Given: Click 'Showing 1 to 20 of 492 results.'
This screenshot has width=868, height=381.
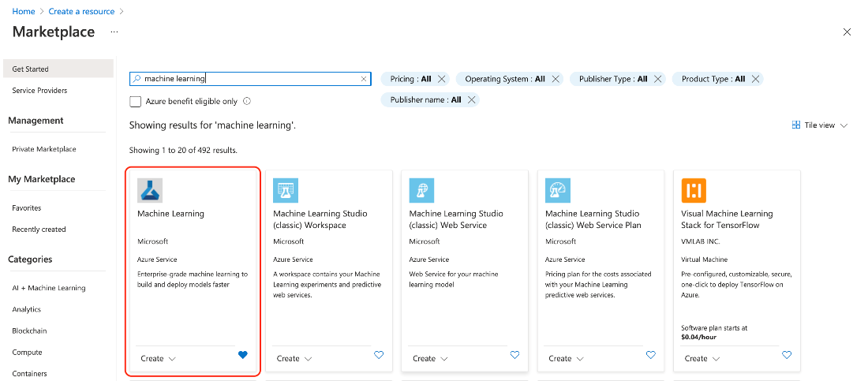Looking at the screenshot, I should (x=183, y=150).
